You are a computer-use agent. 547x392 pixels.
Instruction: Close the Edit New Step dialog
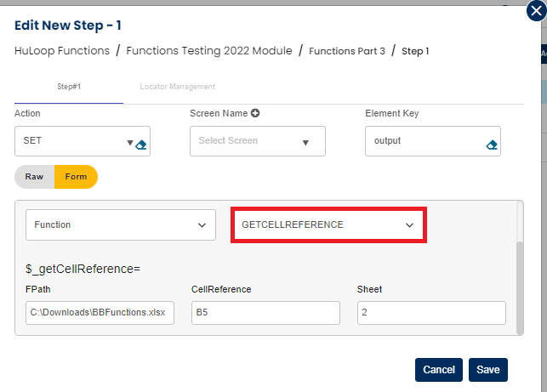533,12
